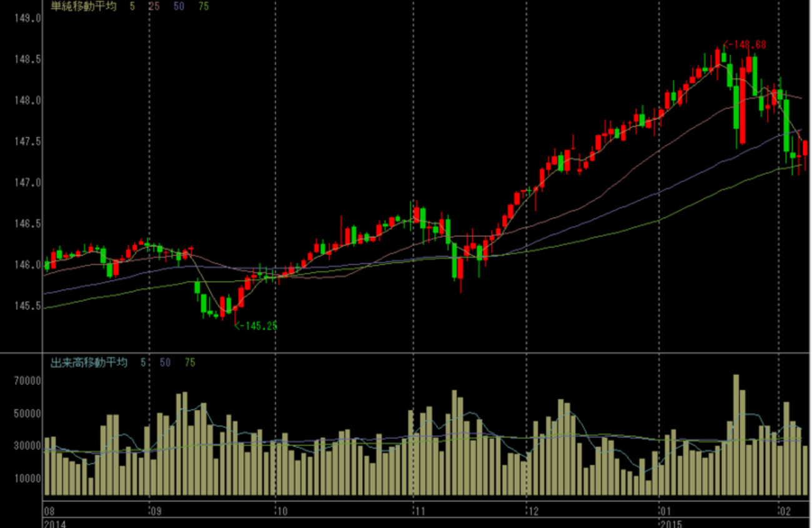812x528 pixels.
Task: Select month 11 on the time axis
Action: (x=420, y=511)
